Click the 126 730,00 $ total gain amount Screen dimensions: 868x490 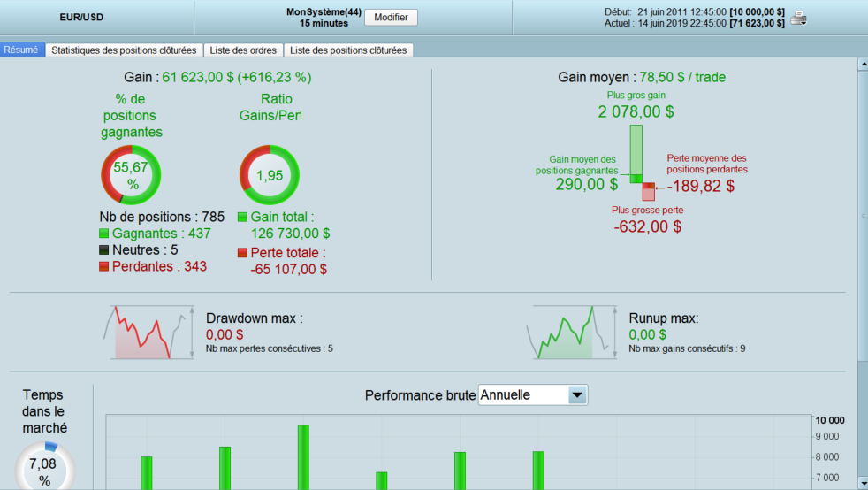click(291, 234)
